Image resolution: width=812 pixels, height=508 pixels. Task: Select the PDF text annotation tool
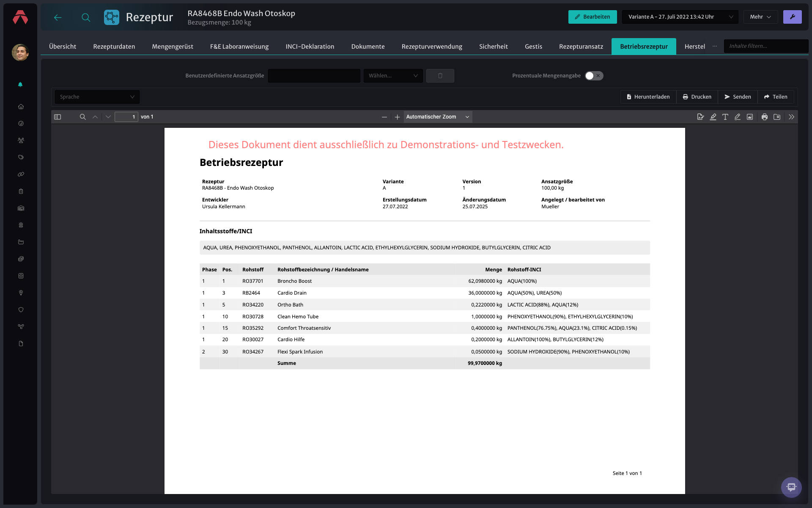coord(725,117)
